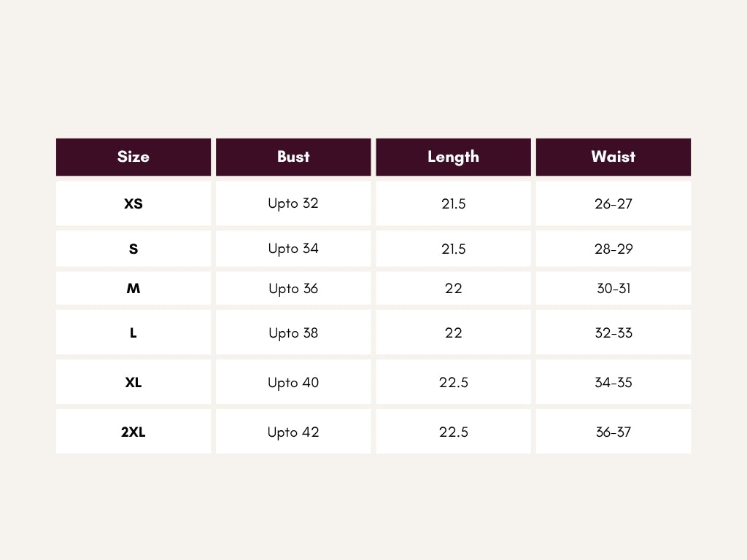The height and width of the screenshot is (560, 747).
Task: Click the Upto 42 bust cell
Action: click(x=293, y=432)
